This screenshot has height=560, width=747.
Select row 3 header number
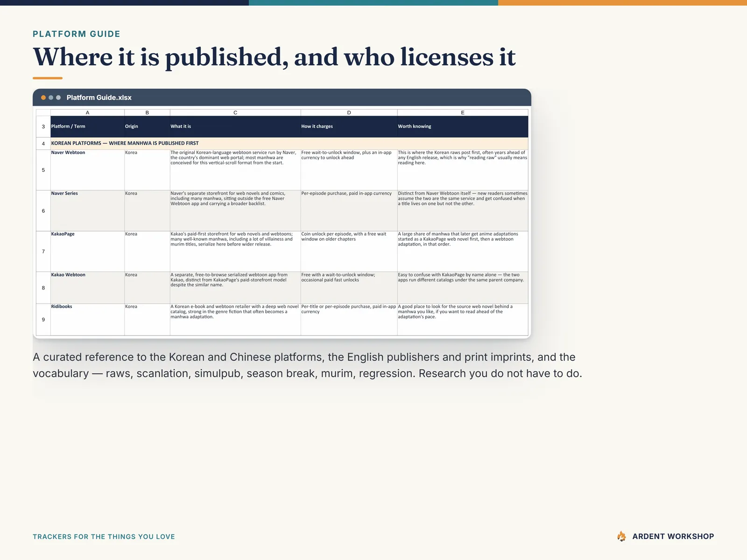pyautogui.click(x=43, y=126)
